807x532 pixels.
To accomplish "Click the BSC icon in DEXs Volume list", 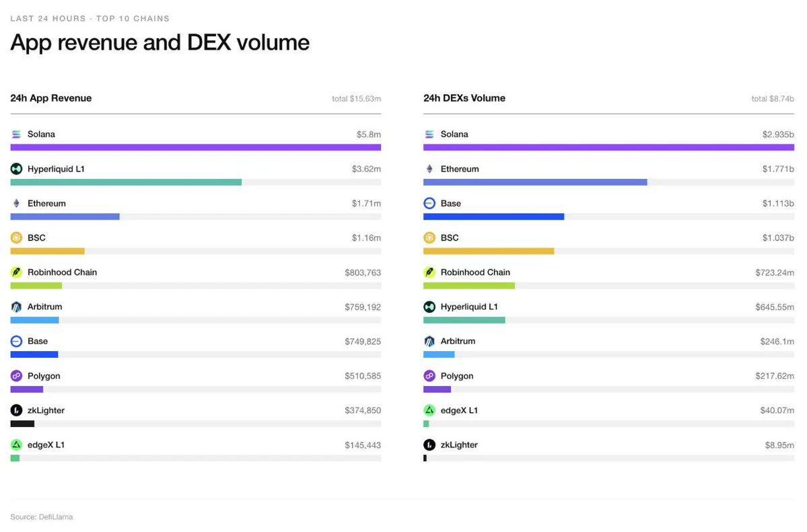I will click(x=429, y=237).
